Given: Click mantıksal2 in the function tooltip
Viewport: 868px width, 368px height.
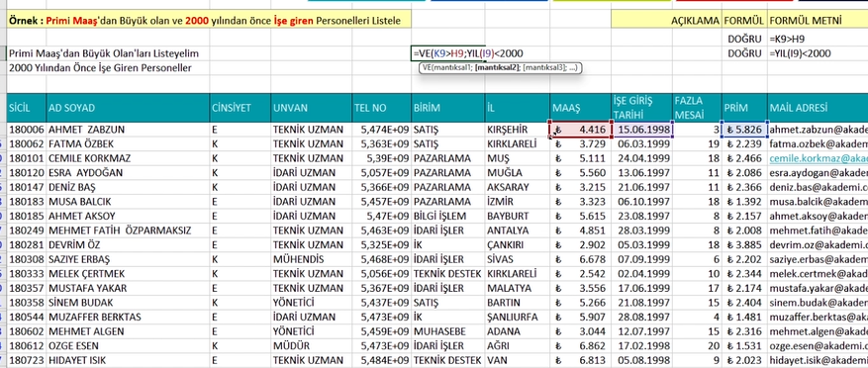Looking at the screenshot, I should (x=498, y=68).
